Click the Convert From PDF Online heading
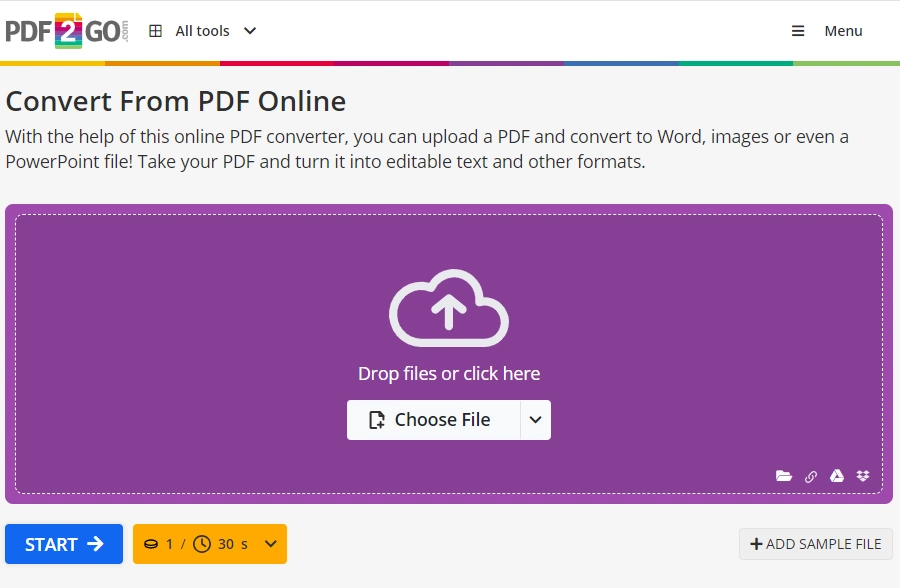This screenshot has height=588, width=900. pyautogui.click(x=176, y=101)
